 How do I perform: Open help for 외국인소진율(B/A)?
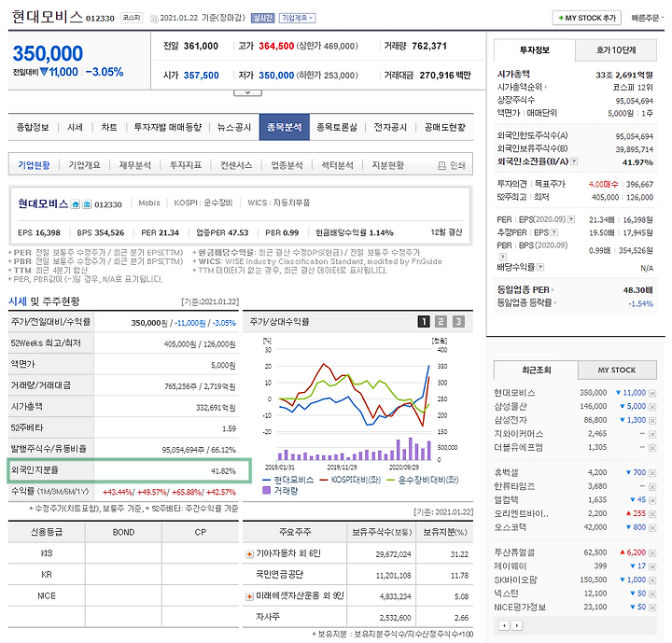pos(574,161)
